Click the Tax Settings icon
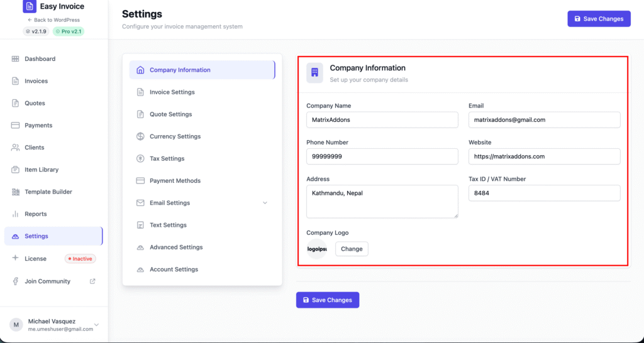The image size is (644, 343). tap(140, 159)
